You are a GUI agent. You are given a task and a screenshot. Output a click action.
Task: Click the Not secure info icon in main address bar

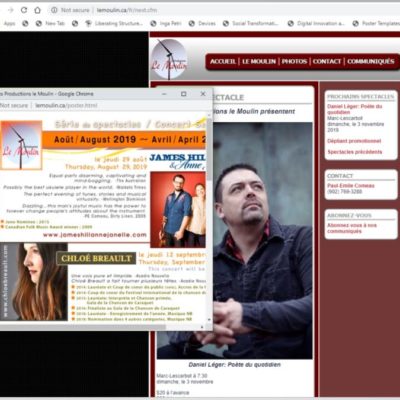click(x=54, y=10)
